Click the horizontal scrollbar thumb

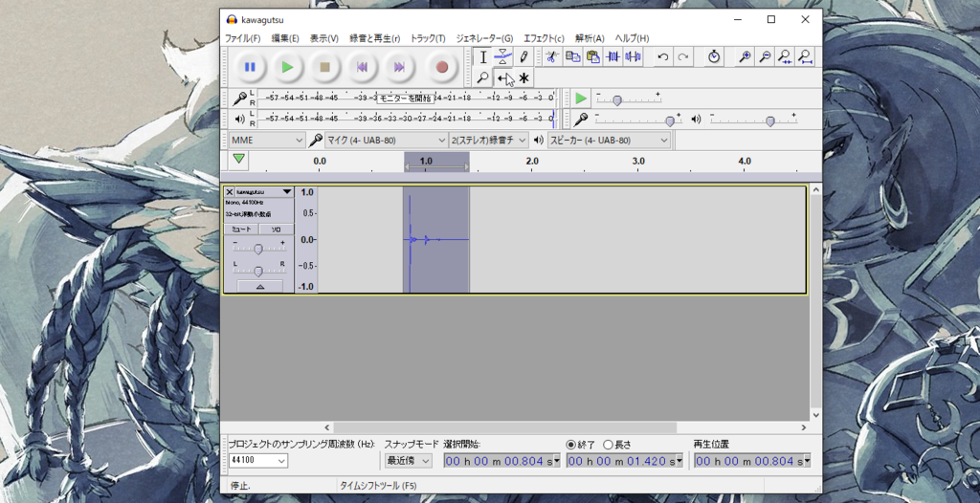click(504, 427)
